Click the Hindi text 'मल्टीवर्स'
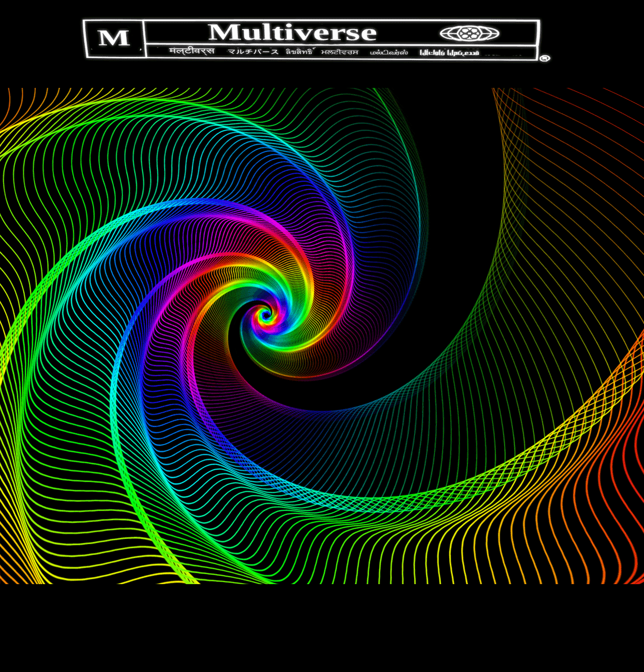644x672 pixels. [x=192, y=51]
